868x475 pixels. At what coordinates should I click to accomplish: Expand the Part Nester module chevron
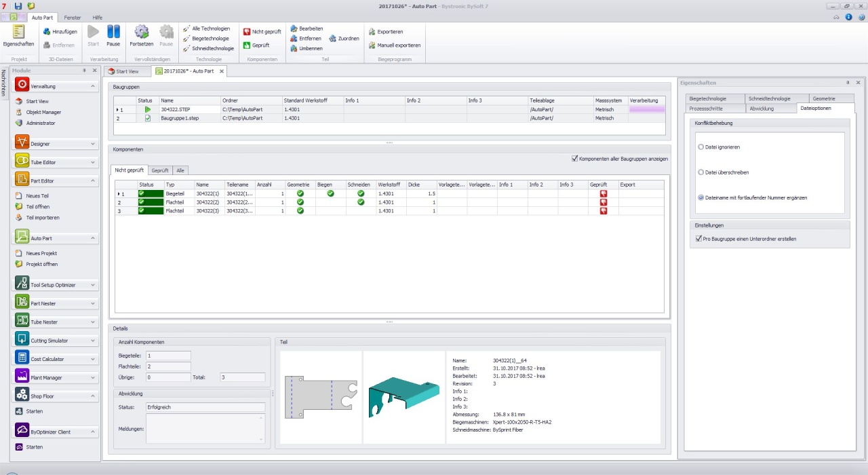click(93, 303)
